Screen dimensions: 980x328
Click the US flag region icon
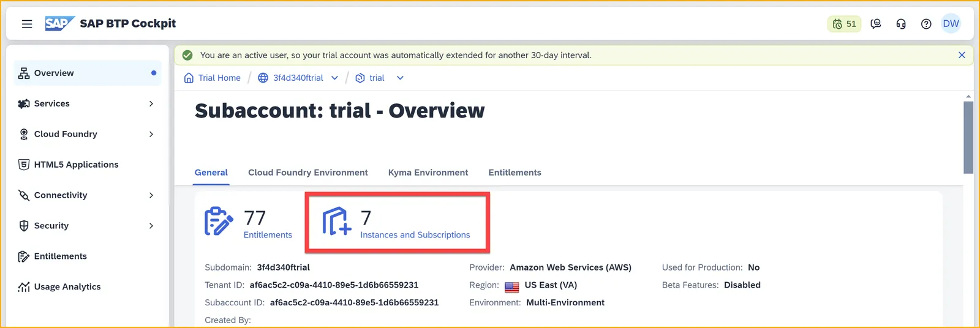click(512, 286)
